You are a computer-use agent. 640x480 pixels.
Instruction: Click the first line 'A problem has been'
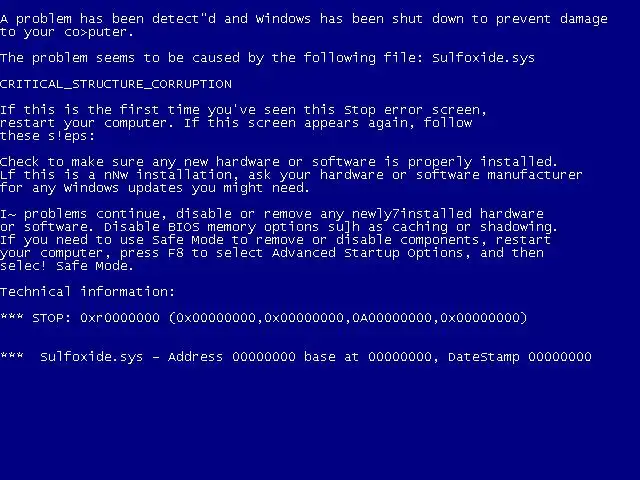pyautogui.click(x=71, y=19)
